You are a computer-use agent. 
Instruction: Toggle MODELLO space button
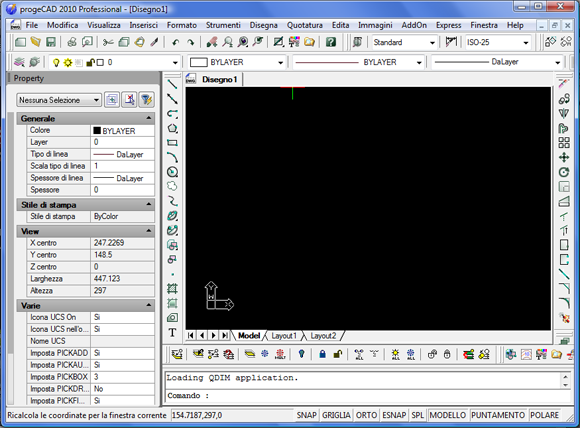click(x=448, y=415)
